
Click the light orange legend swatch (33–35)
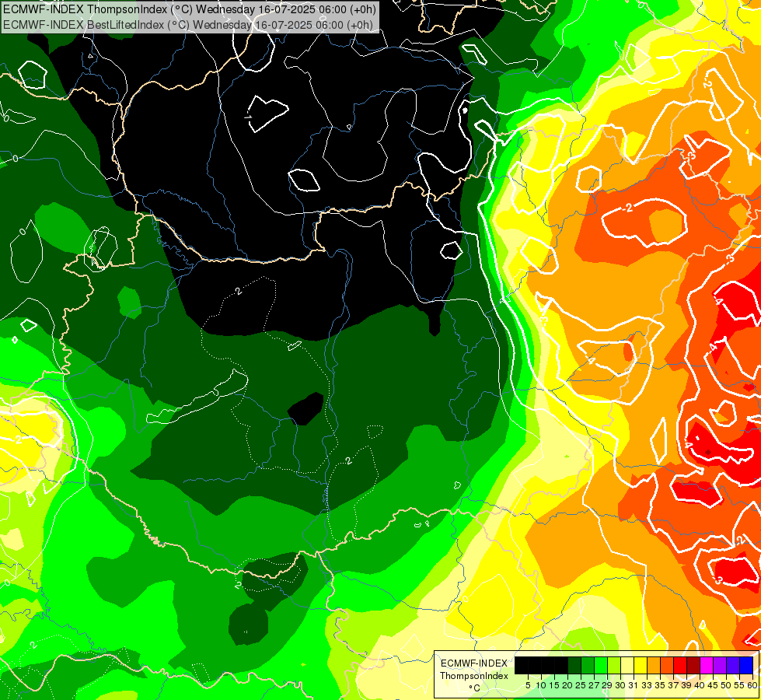[x=654, y=665]
